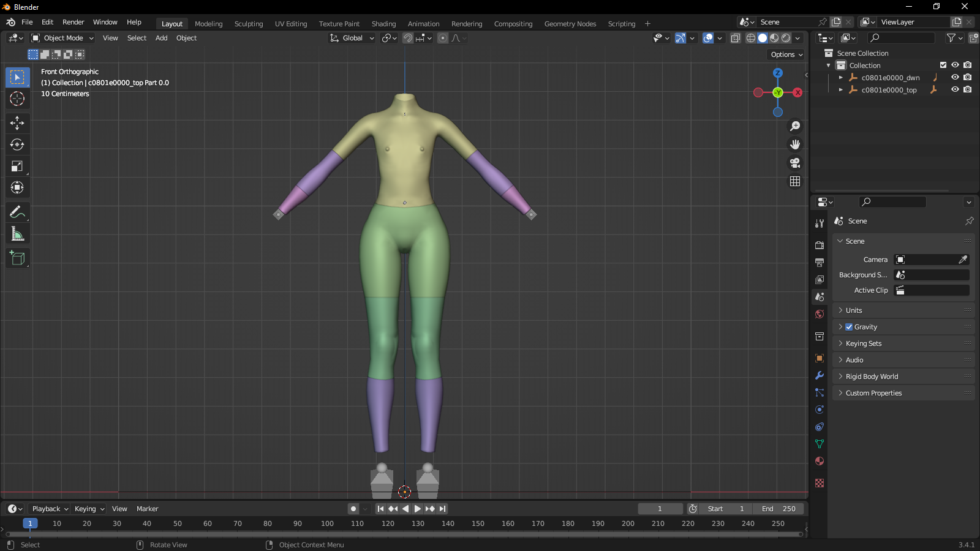The image size is (980, 551).
Task: Jump to the end frame
Action: pos(443,509)
